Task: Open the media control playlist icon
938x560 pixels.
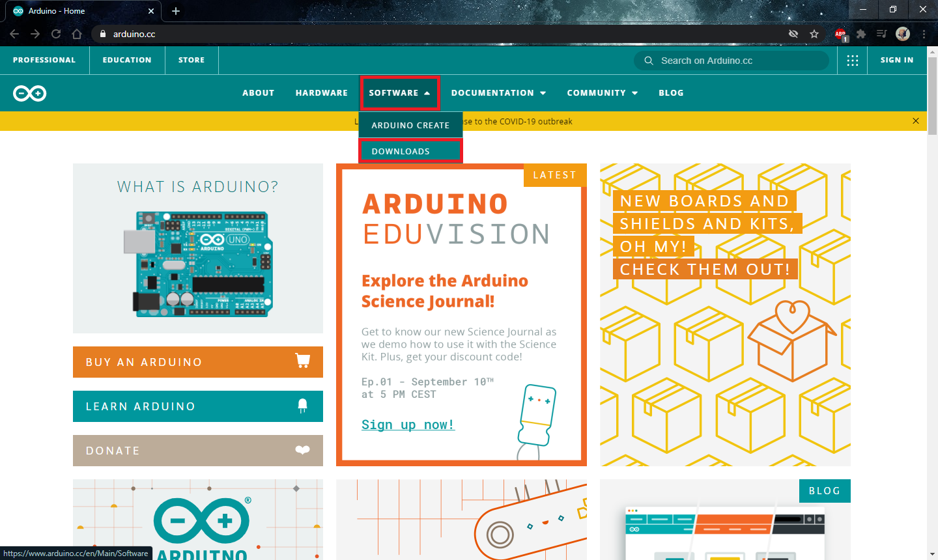Action: [x=881, y=34]
